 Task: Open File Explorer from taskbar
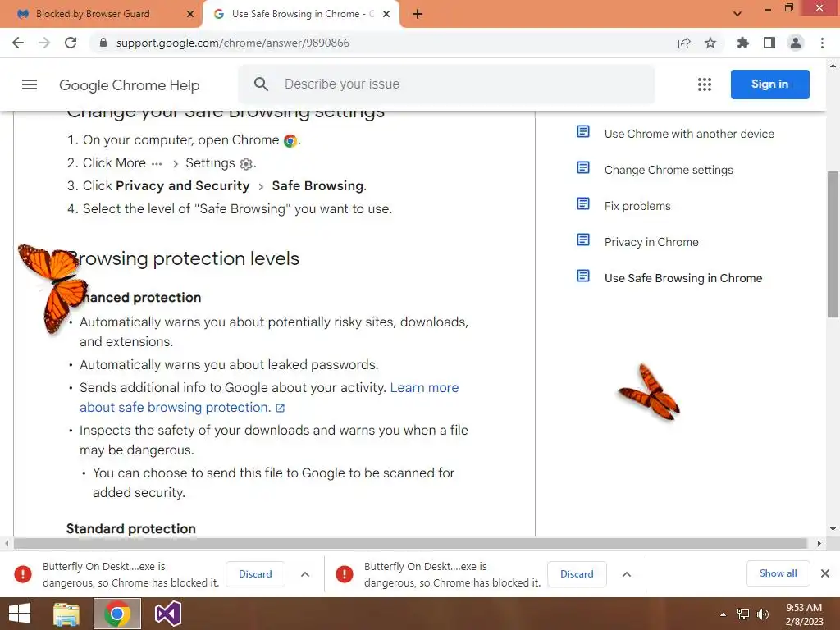pyautogui.click(x=66, y=614)
